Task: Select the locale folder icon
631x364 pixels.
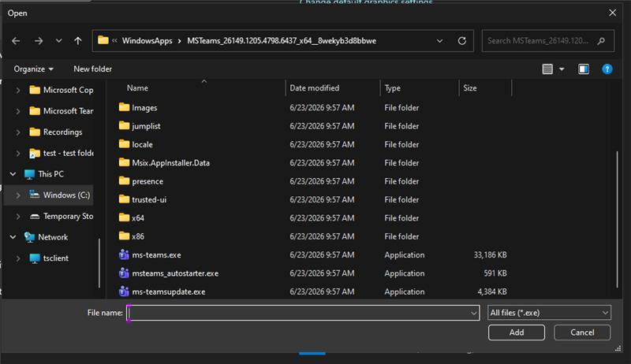Action: [124, 144]
